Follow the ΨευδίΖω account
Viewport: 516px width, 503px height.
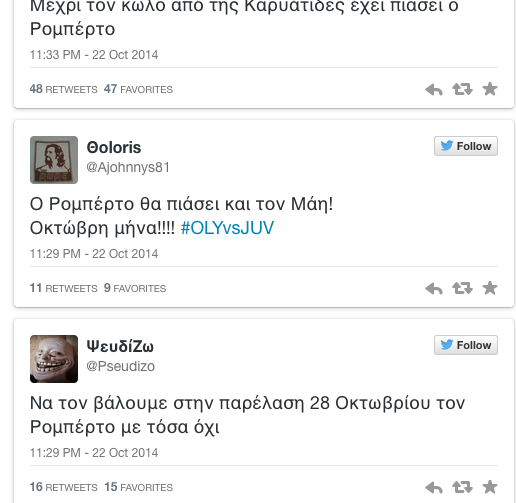pyautogui.click(x=466, y=345)
